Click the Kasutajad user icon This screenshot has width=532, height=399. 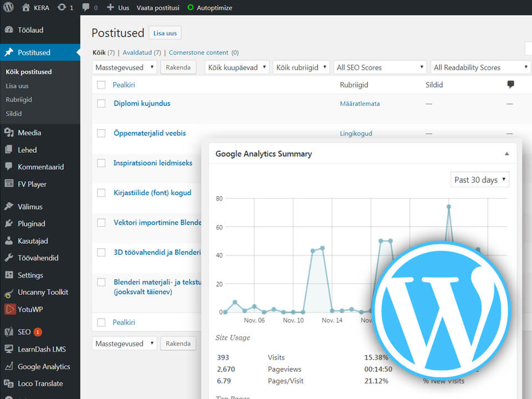click(x=9, y=241)
